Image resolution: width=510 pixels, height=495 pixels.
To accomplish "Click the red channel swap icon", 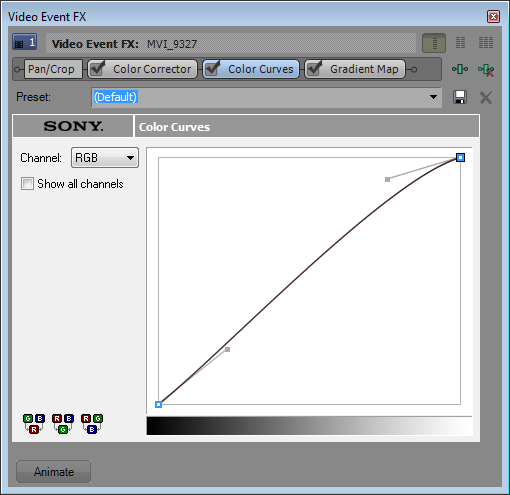I will coord(34,424).
